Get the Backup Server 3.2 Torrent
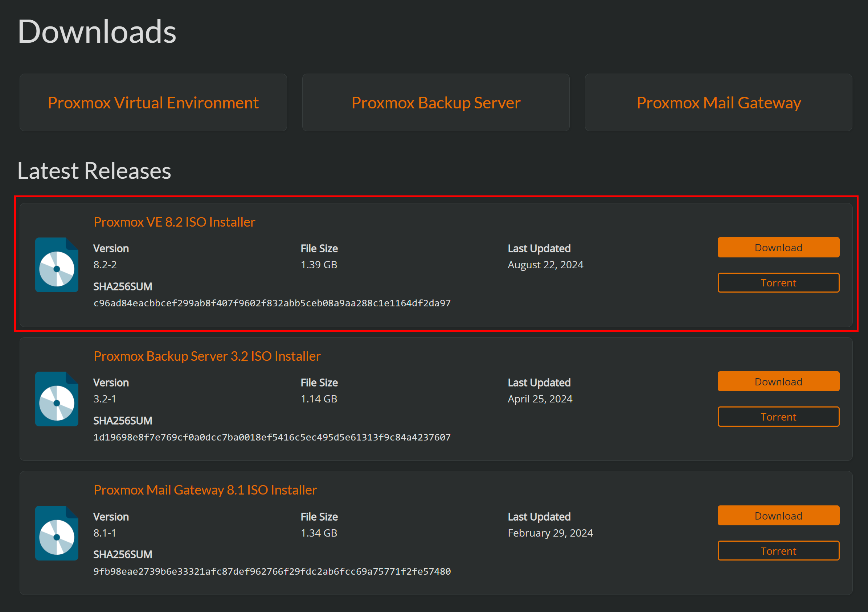 coord(778,417)
